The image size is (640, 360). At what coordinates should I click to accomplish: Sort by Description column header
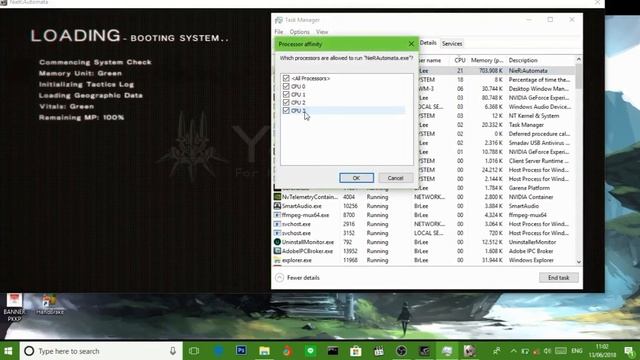click(x=523, y=60)
